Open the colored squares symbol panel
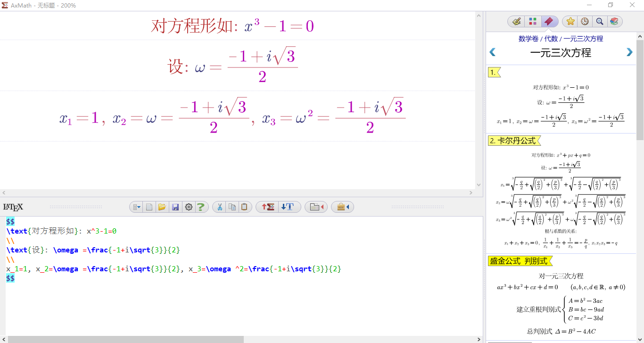Image resolution: width=644 pixels, height=343 pixels. (x=533, y=21)
